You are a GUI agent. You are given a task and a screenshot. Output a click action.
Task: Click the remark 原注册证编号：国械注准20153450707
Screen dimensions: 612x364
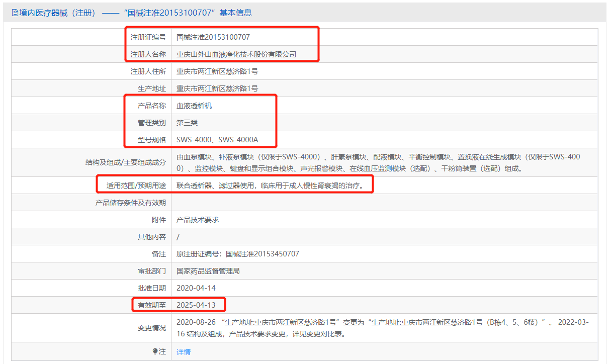[x=238, y=254]
